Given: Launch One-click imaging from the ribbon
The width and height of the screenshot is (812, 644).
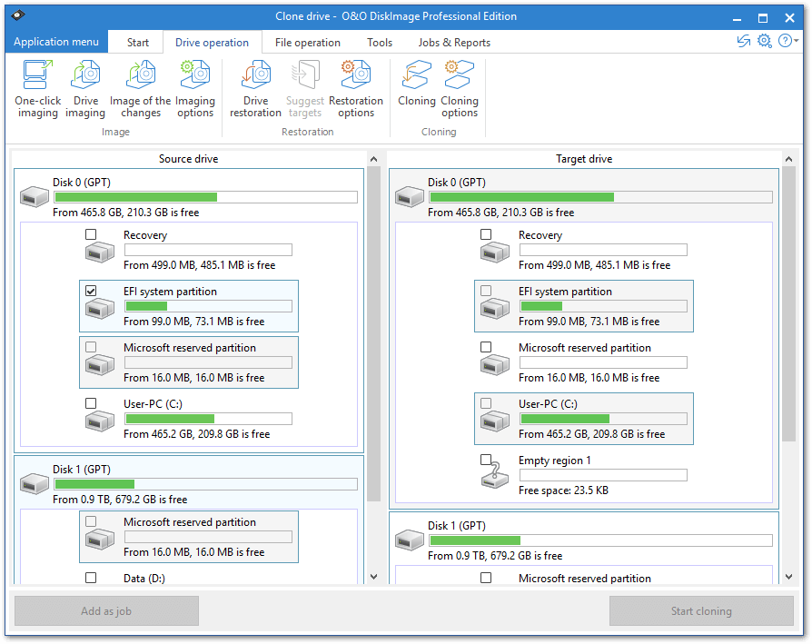Looking at the screenshot, I should point(38,88).
